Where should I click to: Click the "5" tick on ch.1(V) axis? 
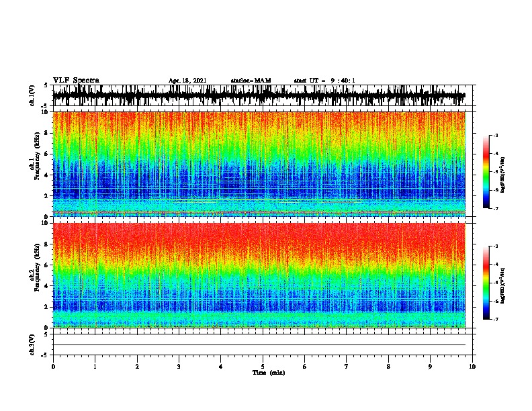pyautogui.click(x=46, y=85)
